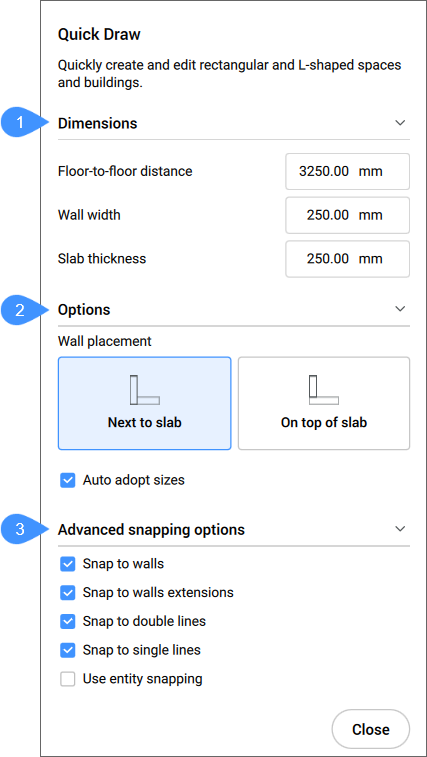Viewport: 427px width, 757px height.
Task: Click the Advanced snapping options header
Action: (151, 530)
